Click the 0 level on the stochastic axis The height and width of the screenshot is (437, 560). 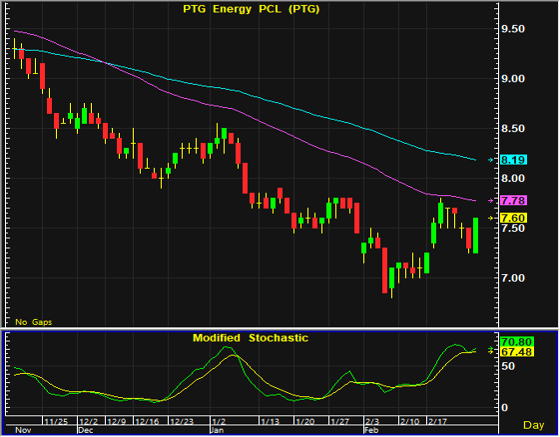click(x=504, y=407)
